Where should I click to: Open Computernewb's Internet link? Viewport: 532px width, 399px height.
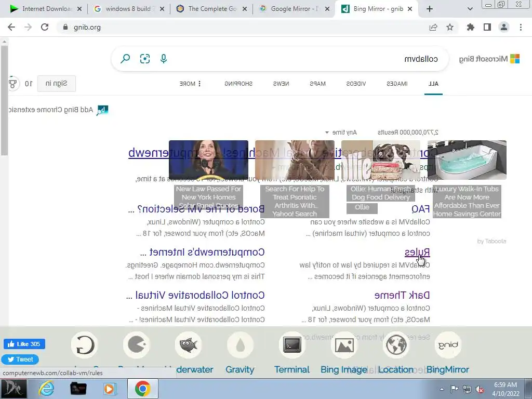(202, 252)
